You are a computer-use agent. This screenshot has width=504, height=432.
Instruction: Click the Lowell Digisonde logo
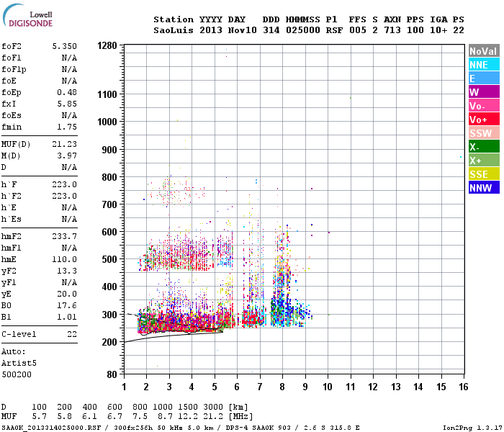[x=27, y=16]
